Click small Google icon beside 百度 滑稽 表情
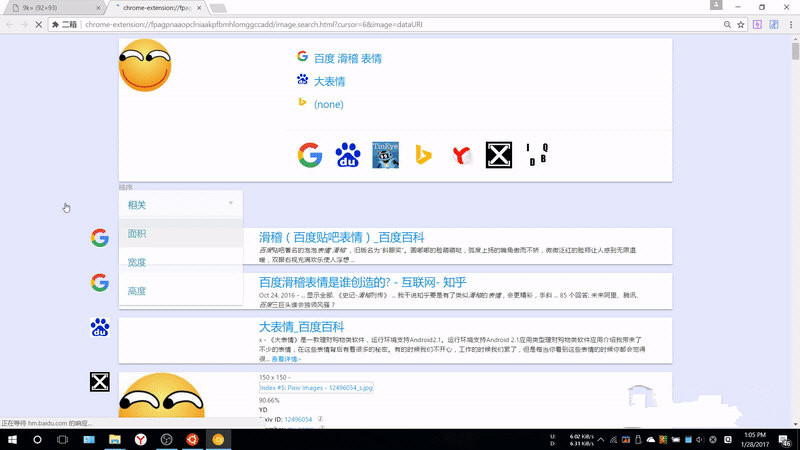This screenshot has width=800, height=450. [x=303, y=56]
